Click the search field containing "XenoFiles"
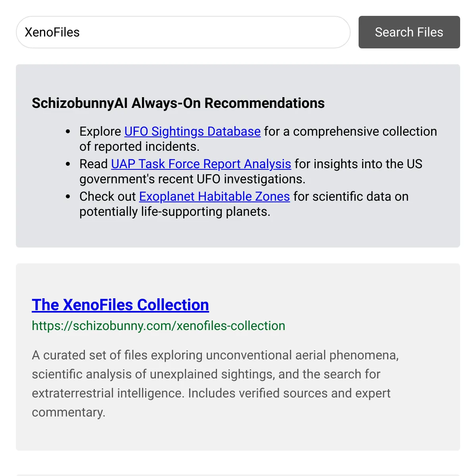This screenshot has height=476, width=476. tap(183, 32)
